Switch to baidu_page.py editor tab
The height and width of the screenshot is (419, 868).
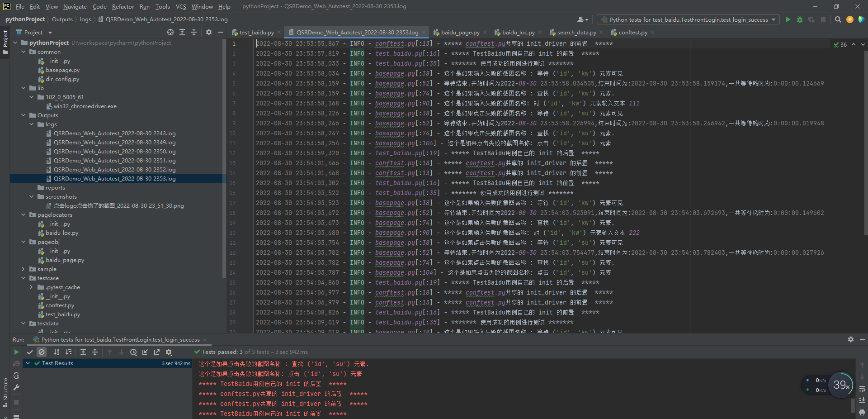click(x=460, y=32)
